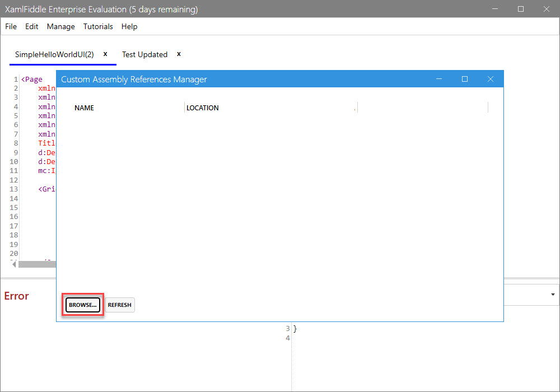The image size is (560, 392).
Task: Minimize the Custom Assembly References Manager dialog
Action: pos(439,79)
